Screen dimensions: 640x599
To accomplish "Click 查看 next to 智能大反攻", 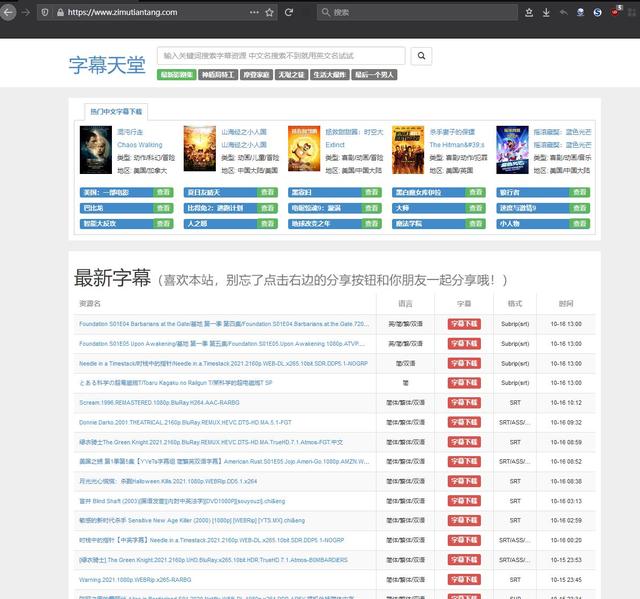I will [163, 224].
